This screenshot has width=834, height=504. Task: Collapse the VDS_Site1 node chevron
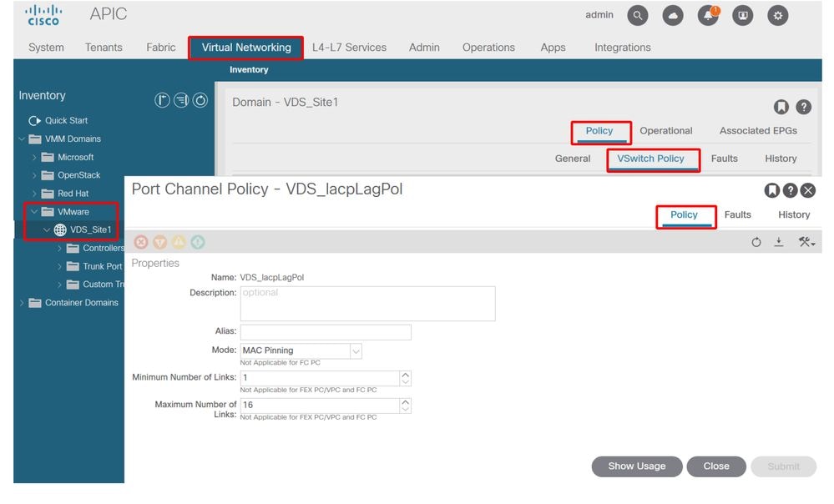(46, 229)
